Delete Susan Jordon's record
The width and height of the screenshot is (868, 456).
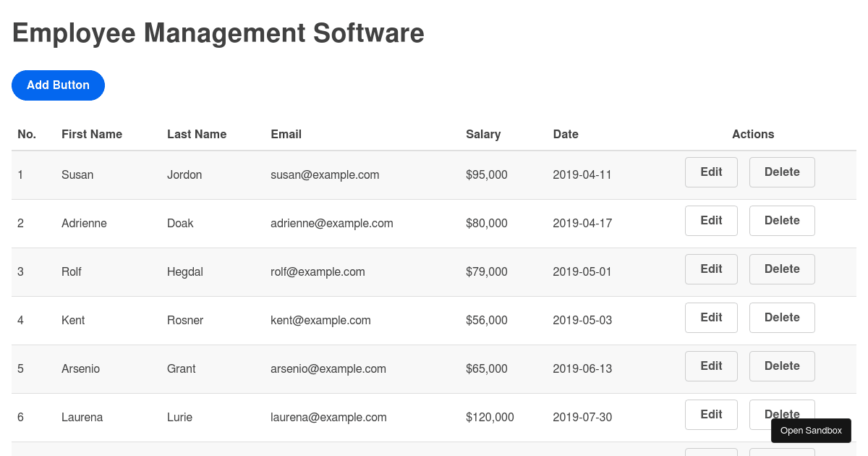click(782, 172)
